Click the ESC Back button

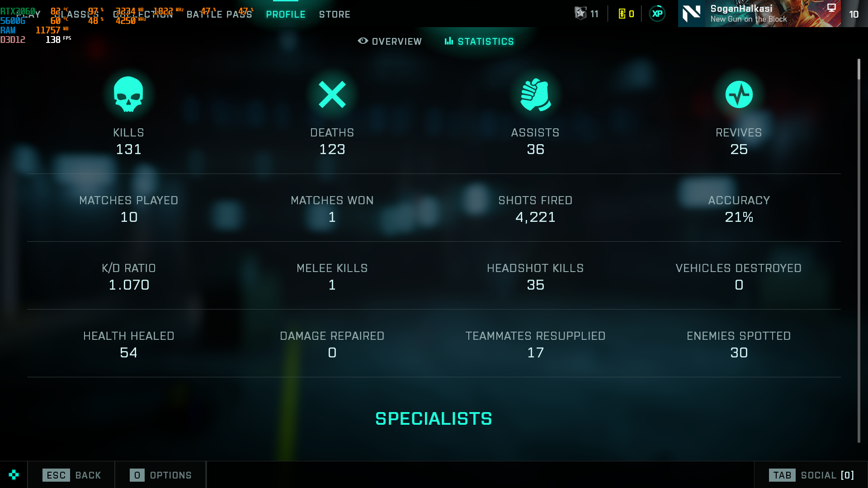tap(72, 475)
